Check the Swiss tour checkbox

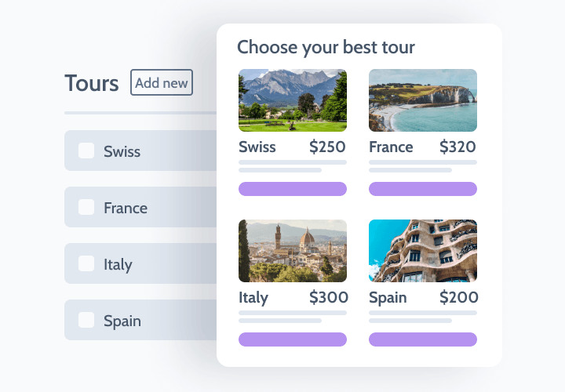pos(86,151)
